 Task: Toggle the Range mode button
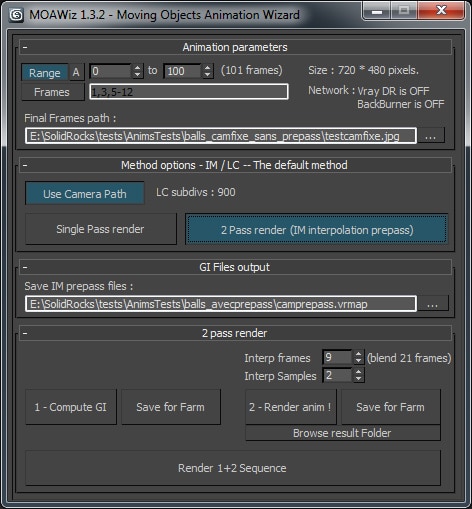click(45, 73)
